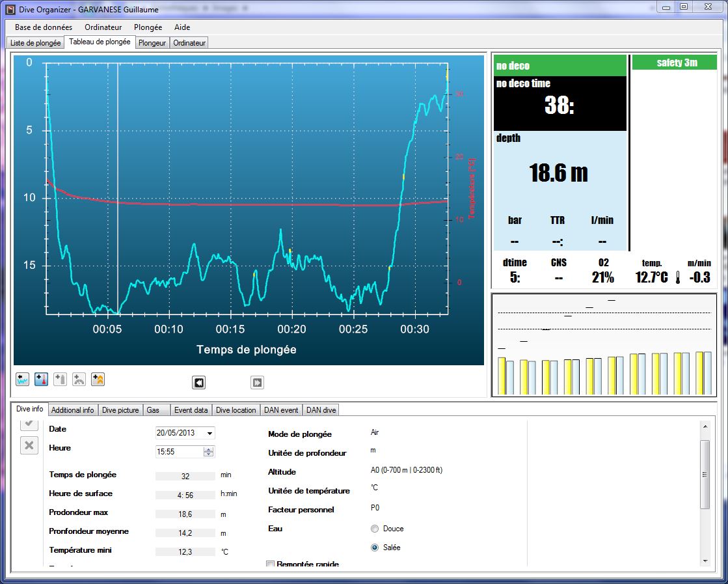Image resolution: width=728 pixels, height=584 pixels.
Task: Click the no deco time 38: readout
Action: tap(559, 105)
